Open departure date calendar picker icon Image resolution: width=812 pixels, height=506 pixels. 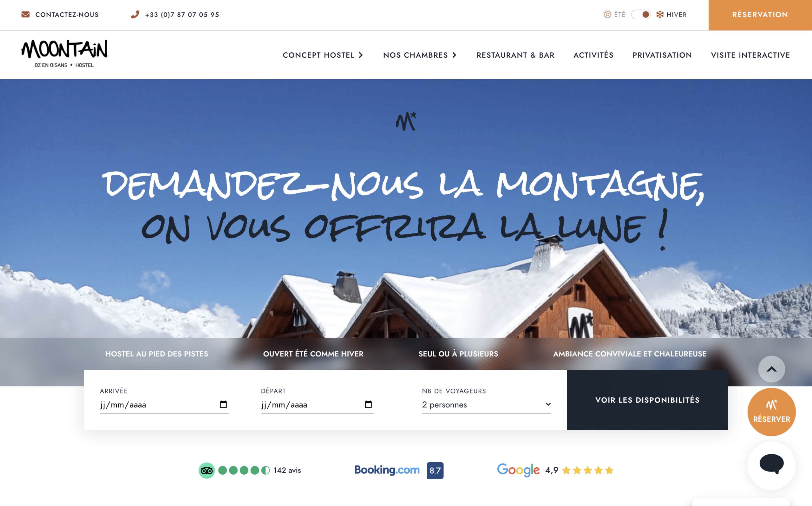pos(368,404)
